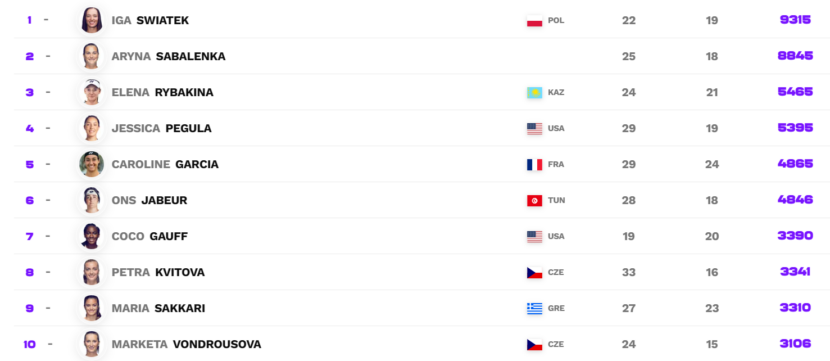This screenshot has width=830, height=361.
Task: Select the Tunisia flag icon
Action: (x=534, y=201)
